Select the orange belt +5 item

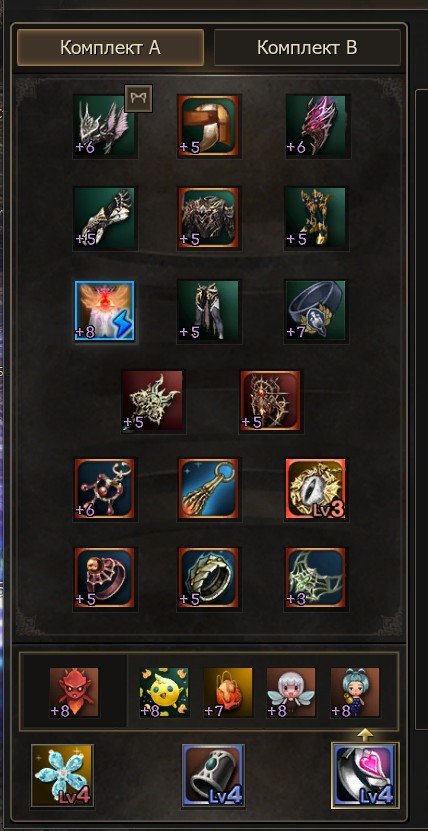point(209,126)
